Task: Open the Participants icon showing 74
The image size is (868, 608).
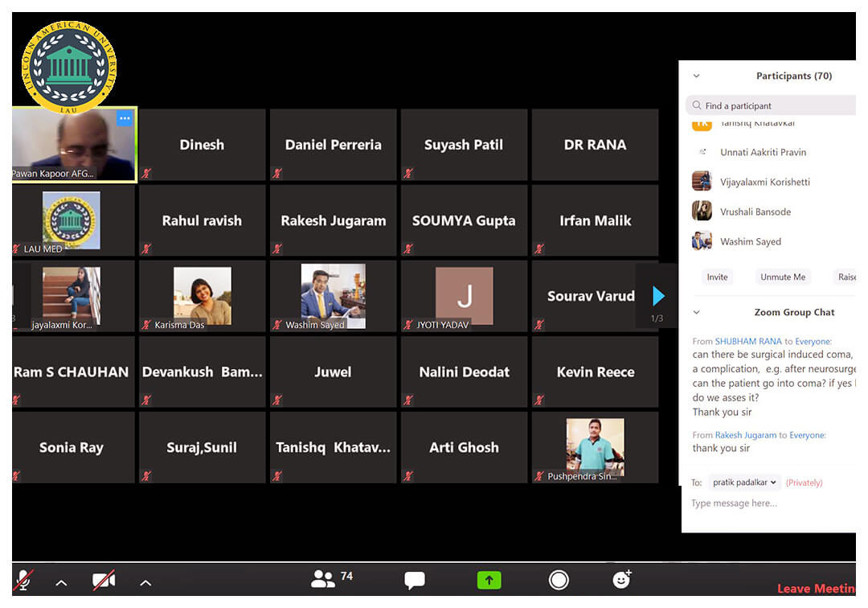Action: coord(332,579)
